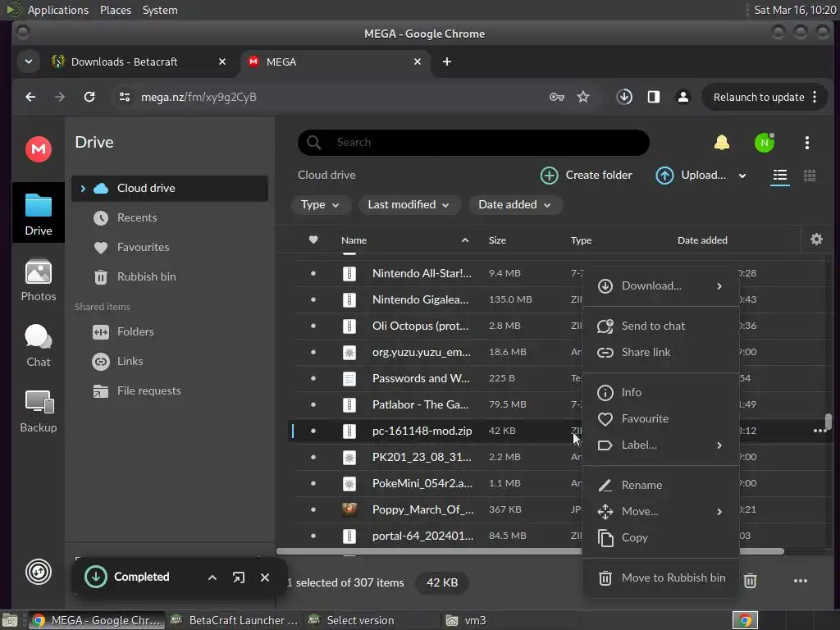Open the Applications system menu
Image resolution: width=840 pixels, height=630 pixels.
pyautogui.click(x=58, y=10)
